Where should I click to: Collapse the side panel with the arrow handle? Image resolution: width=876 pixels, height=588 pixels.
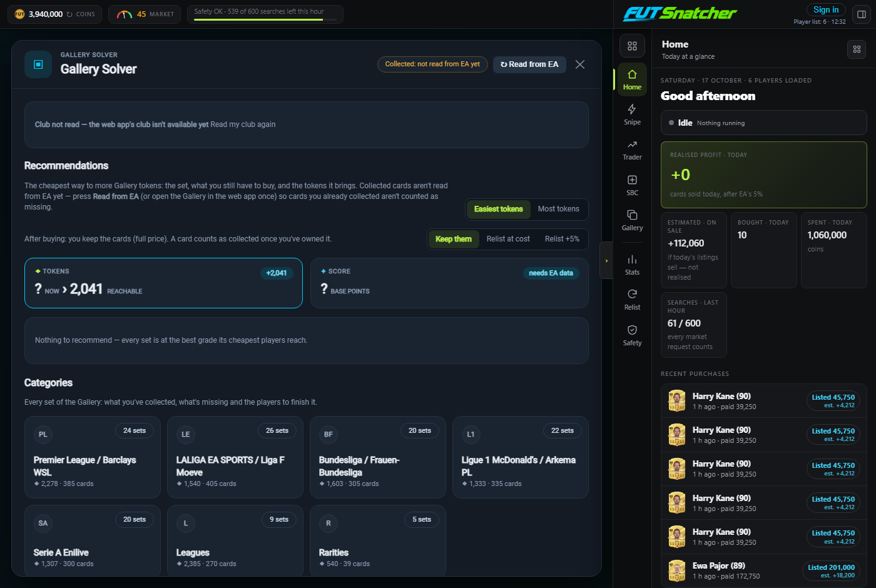click(606, 260)
